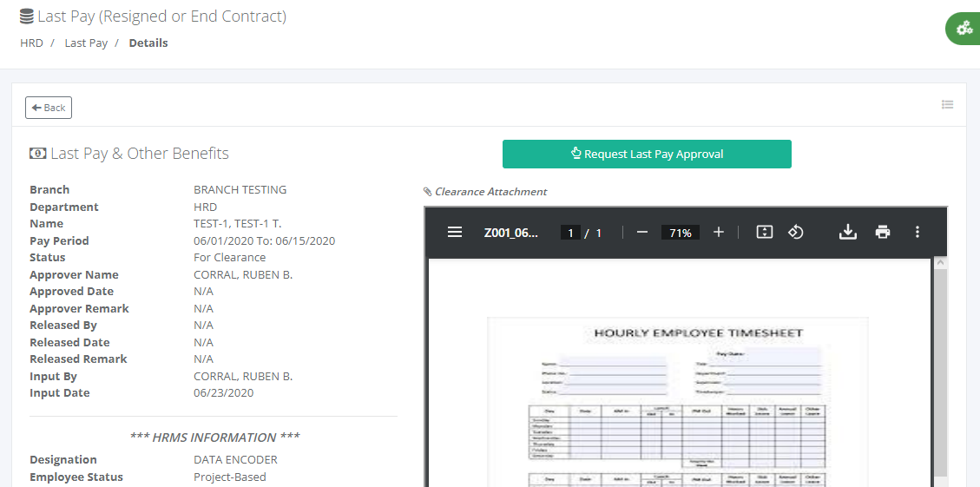980x487 pixels.
Task: Click the paperclip icon beside Clearance Attachment
Action: click(x=427, y=192)
